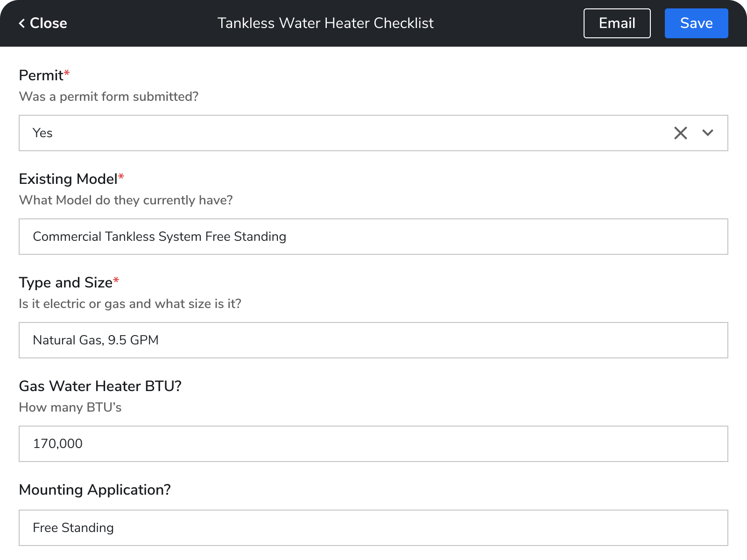The width and height of the screenshot is (747, 560).
Task: Click the back chevron beside Close
Action: pyautogui.click(x=21, y=23)
